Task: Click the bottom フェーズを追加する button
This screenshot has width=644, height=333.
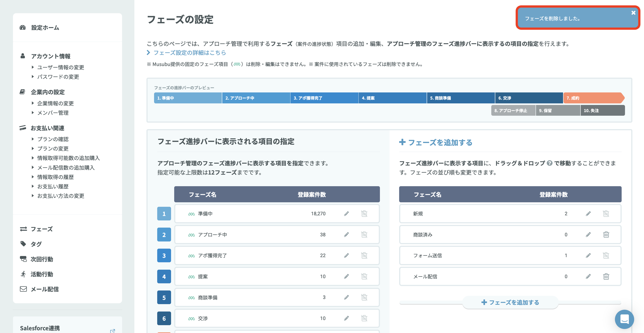Action: click(x=510, y=303)
